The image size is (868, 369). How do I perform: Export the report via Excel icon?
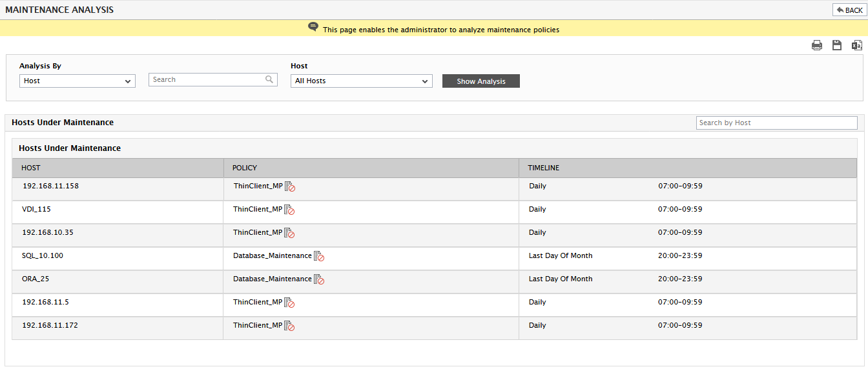tap(857, 45)
